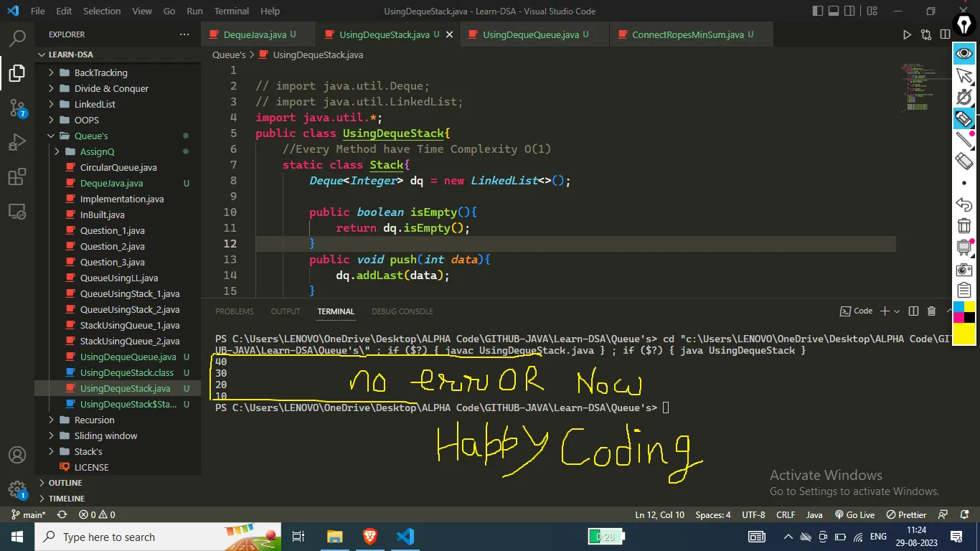Image resolution: width=980 pixels, height=551 pixels.
Task: Collapse the Queue's folder
Action: tap(91, 136)
